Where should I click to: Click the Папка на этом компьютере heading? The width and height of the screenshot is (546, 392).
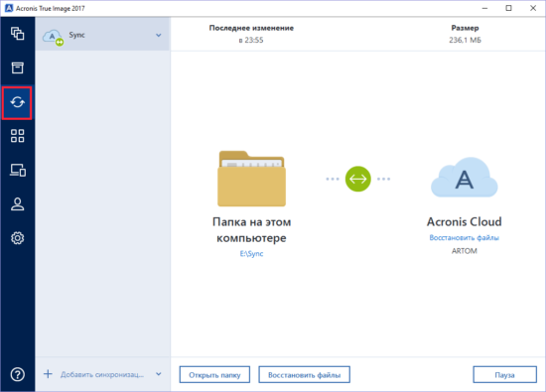pyautogui.click(x=252, y=230)
